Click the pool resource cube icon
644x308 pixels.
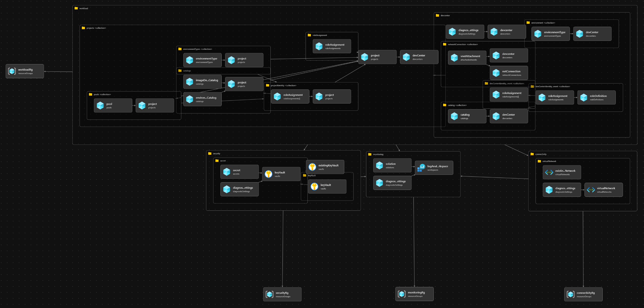[100, 105]
